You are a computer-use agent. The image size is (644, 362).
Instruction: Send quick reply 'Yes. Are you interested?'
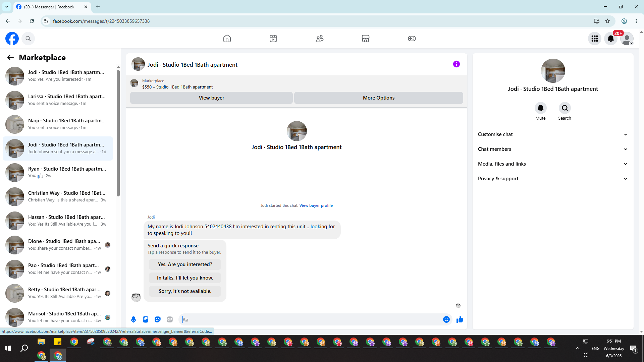[185, 264]
